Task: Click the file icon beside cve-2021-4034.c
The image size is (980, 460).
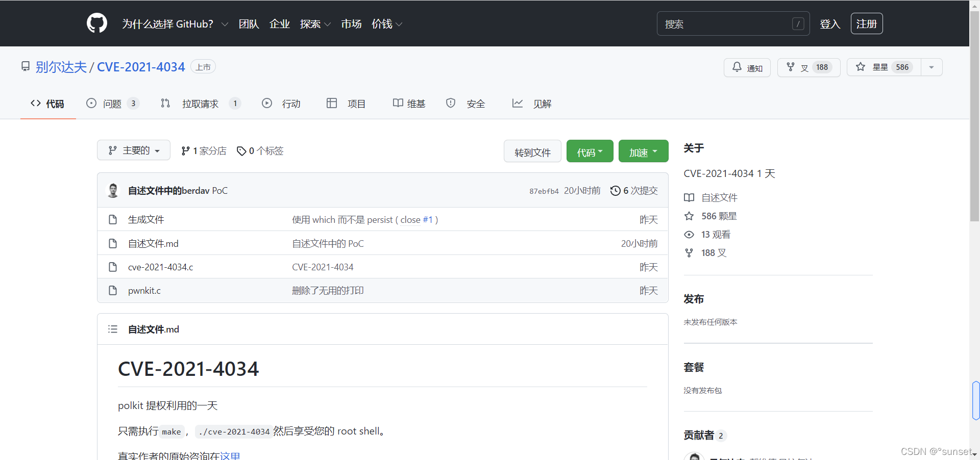Action: pos(113,267)
